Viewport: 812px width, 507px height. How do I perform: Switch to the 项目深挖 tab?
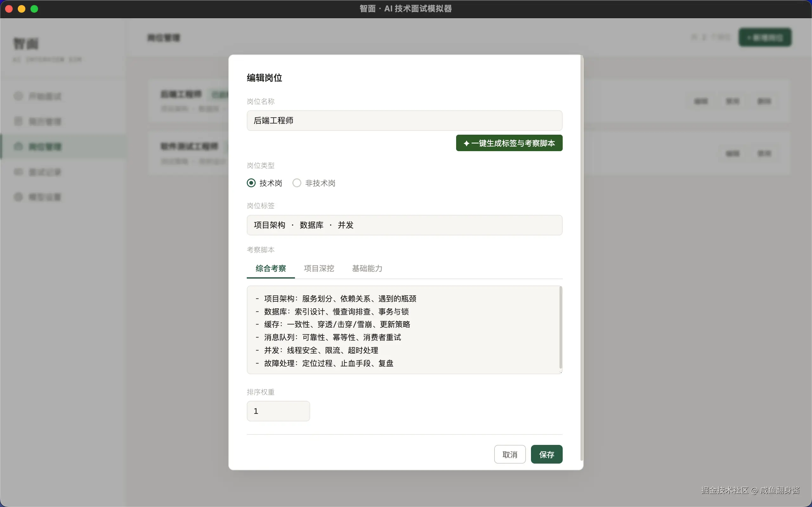tap(319, 269)
